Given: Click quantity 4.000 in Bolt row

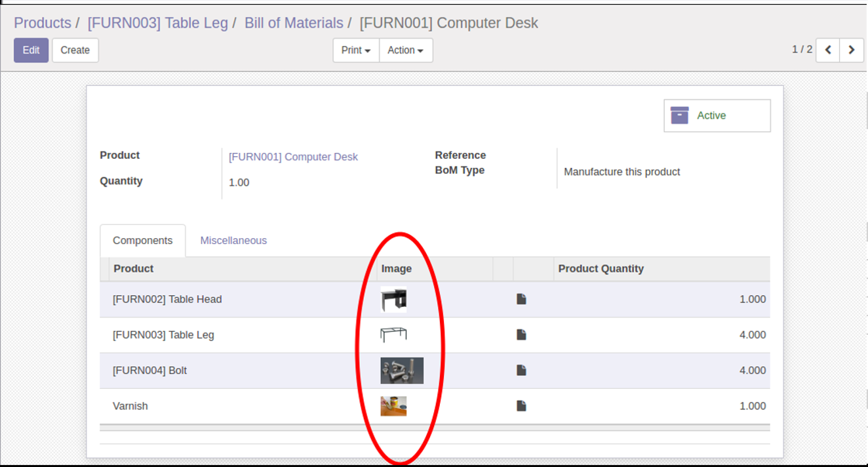Looking at the screenshot, I should 753,370.
